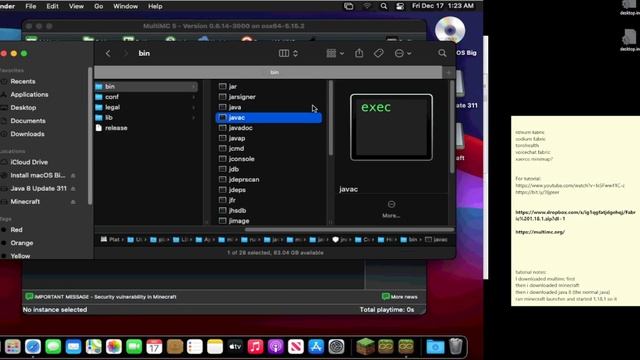Open Applications in Finder sidebar
640x360 pixels.
pos(29,94)
